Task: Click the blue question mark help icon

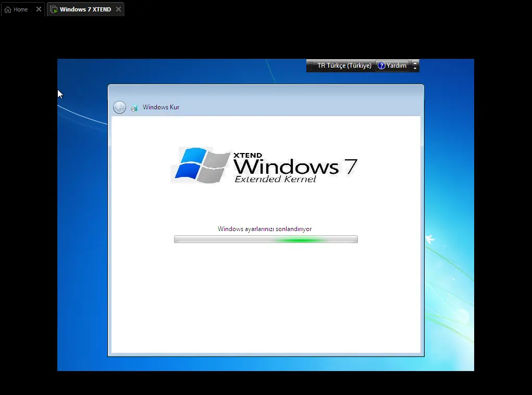Action: coord(381,66)
